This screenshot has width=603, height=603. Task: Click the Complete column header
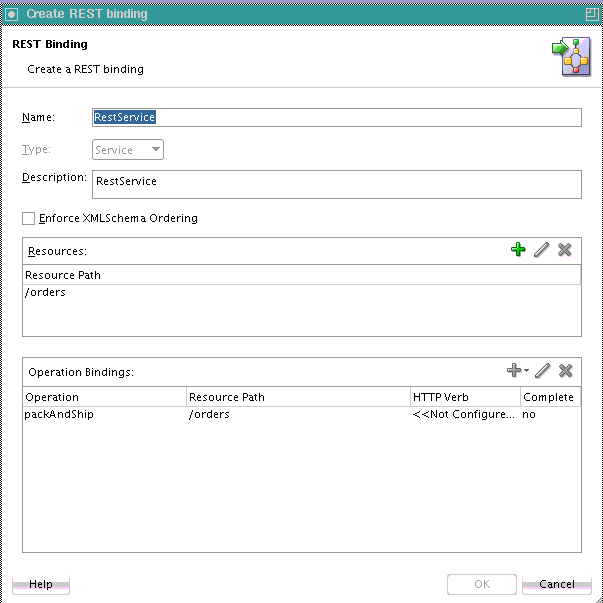550,397
